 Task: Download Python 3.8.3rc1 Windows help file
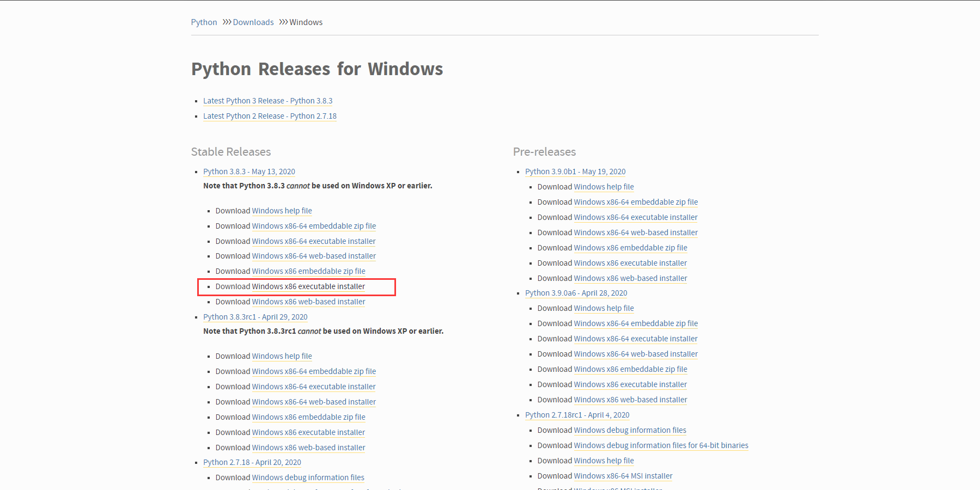[282, 356]
